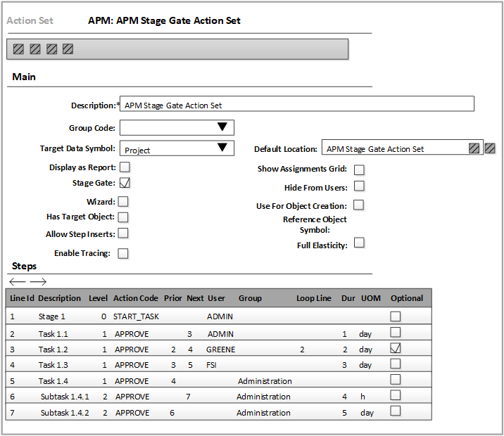Click the Description column header
The image size is (504, 436).
pyautogui.click(x=59, y=298)
